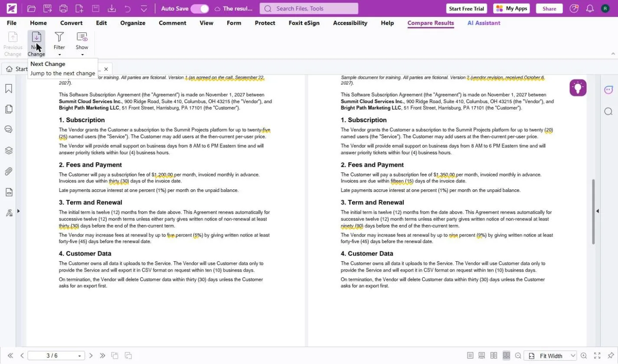Zoom in with the plus magnifier
Screen dimensions: 618x364
(584, 355)
